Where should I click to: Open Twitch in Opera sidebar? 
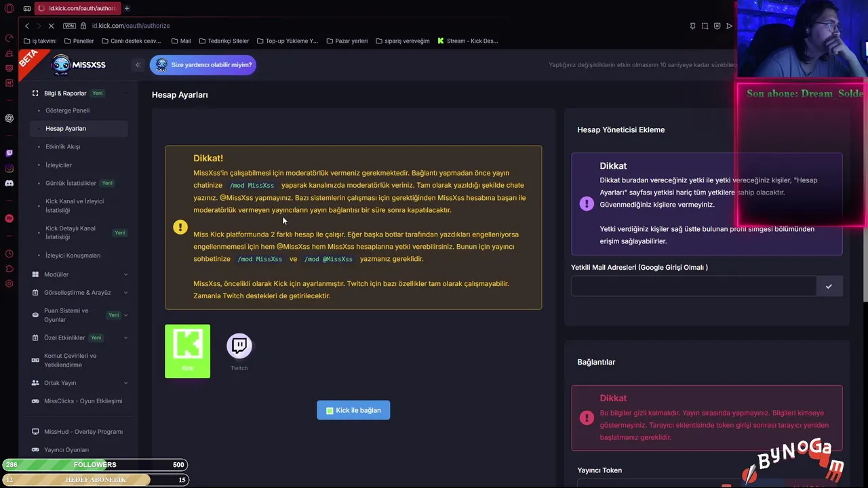(x=9, y=153)
